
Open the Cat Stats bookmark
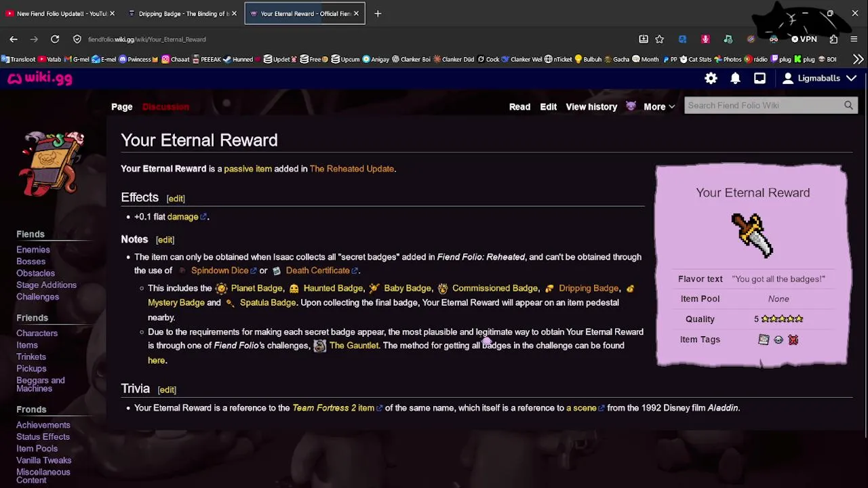click(695, 60)
